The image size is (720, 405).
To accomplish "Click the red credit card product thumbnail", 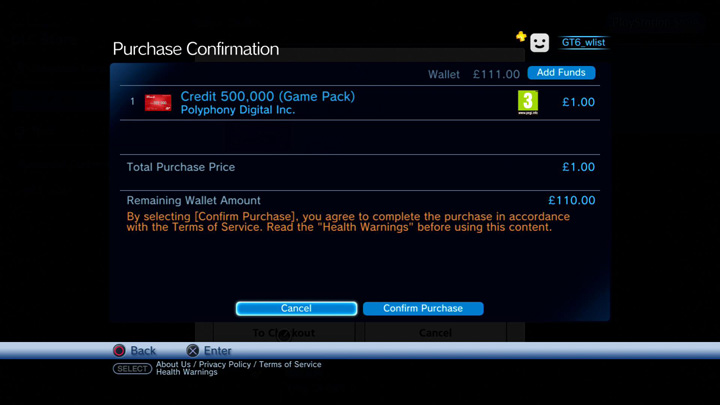I will point(158,103).
